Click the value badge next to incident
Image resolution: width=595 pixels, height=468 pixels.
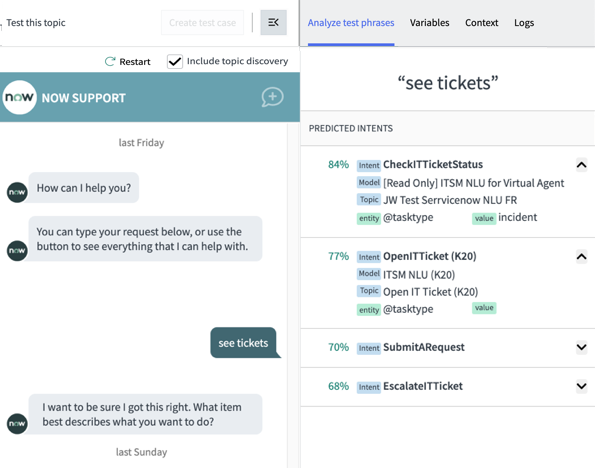(x=484, y=218)
